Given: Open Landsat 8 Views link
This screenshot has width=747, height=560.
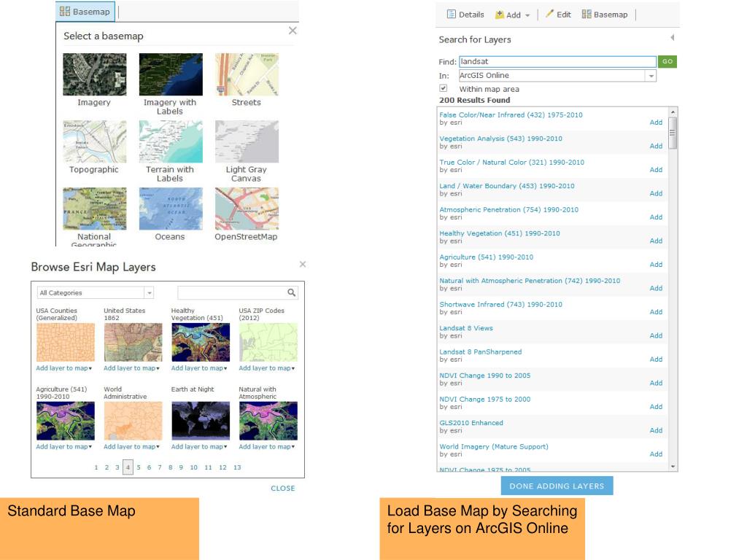Looking at the screenshot, I should 466,328.
